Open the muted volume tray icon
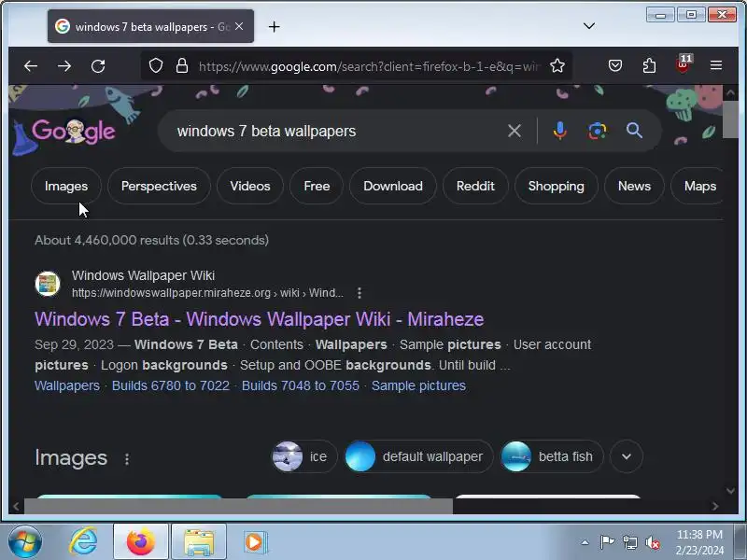Screen dimensions: 747x560 click(x=652, y=542)
